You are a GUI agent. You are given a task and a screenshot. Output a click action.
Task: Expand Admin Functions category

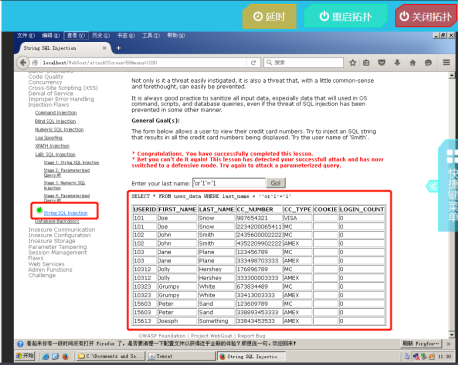[50, 270]
